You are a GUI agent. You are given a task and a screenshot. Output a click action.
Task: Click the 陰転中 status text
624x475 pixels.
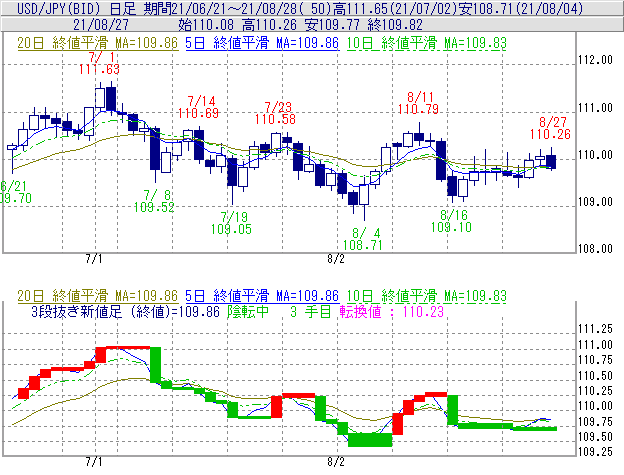point(248,312)
